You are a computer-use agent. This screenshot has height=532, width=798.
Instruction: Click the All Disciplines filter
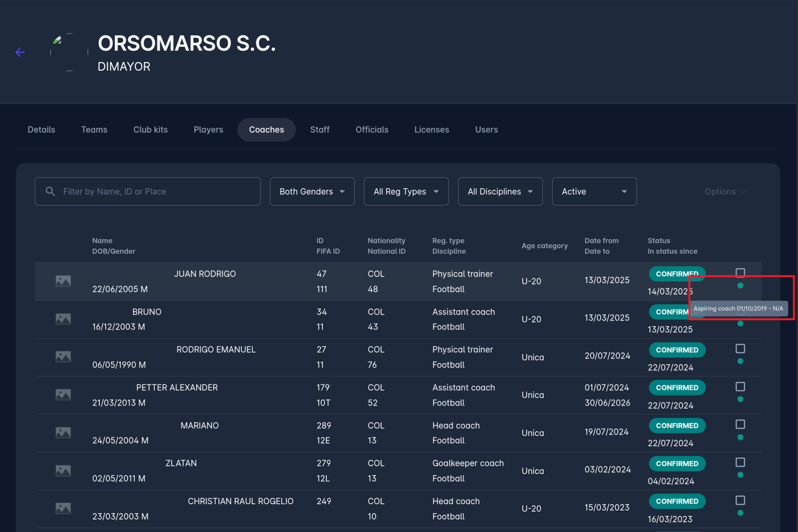(500, 191)
